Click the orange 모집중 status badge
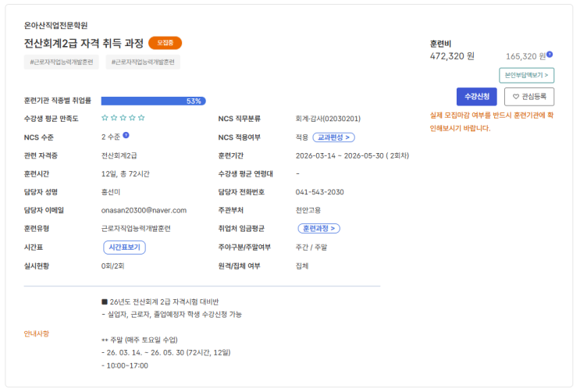Viewport: 580px width, 392px height. click(x=165, y=43)
